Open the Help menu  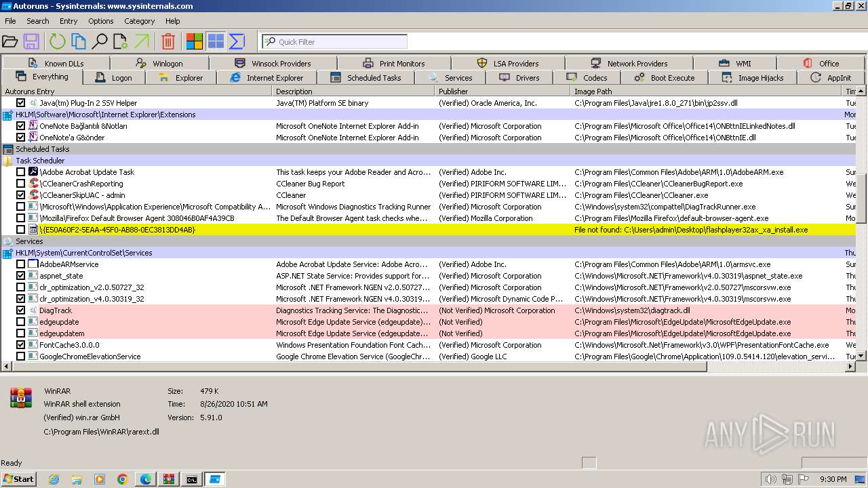173,21
